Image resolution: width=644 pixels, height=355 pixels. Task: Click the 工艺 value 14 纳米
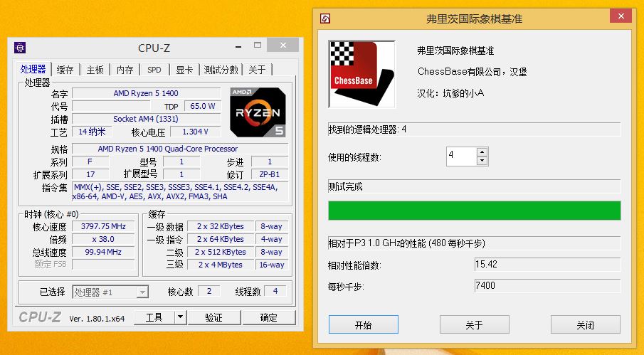click(x=92, y=132)
